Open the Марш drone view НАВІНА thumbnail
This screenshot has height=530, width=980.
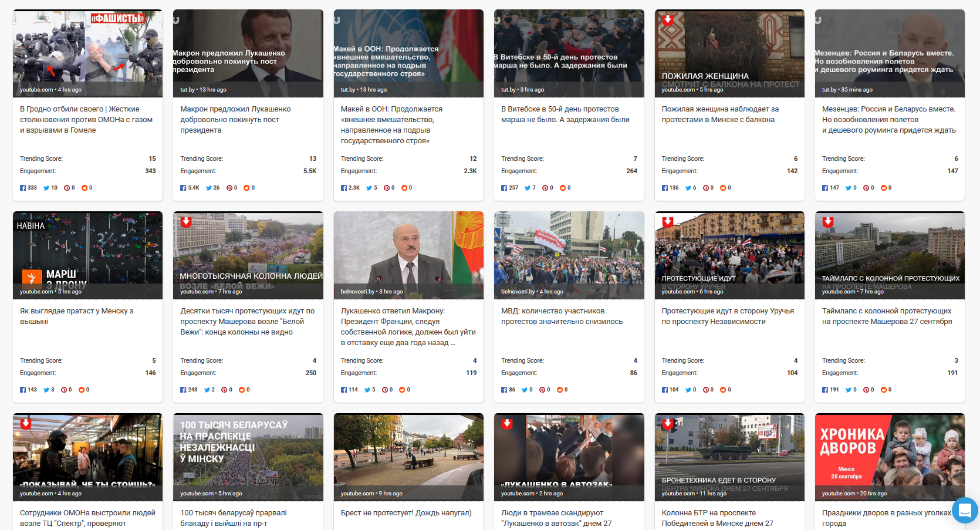[87, 255]
